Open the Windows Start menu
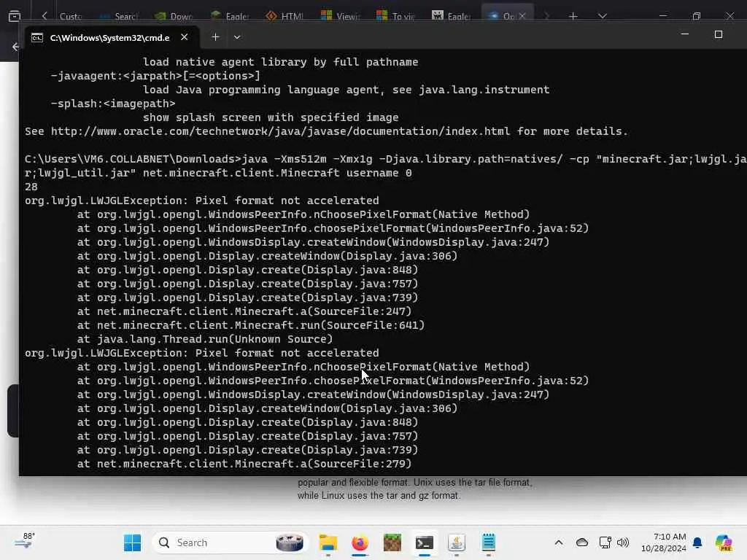The width and height of the screenshot is (747, 560). click(132, 542)
